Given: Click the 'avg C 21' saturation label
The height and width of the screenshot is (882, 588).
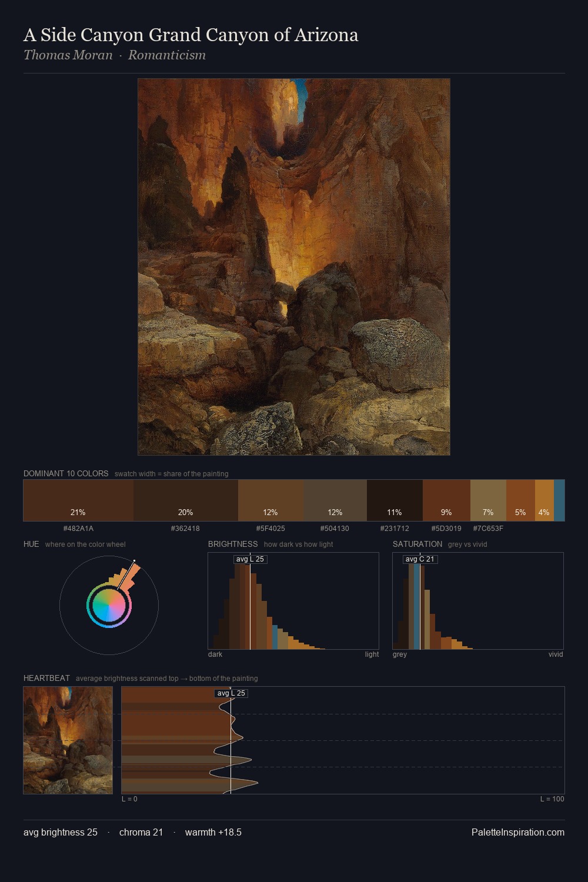Looking at the screenshot, I should 420,559.
